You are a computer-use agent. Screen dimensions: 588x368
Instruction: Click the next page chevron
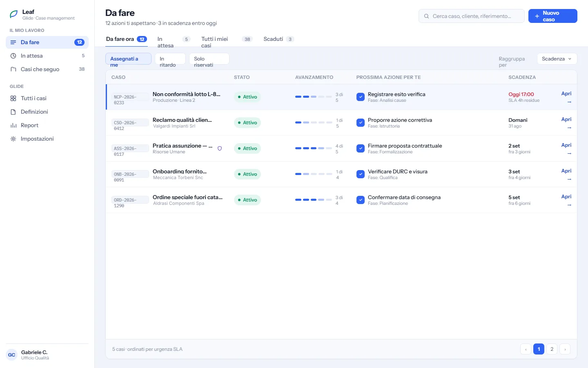click(x=565, y=349)
